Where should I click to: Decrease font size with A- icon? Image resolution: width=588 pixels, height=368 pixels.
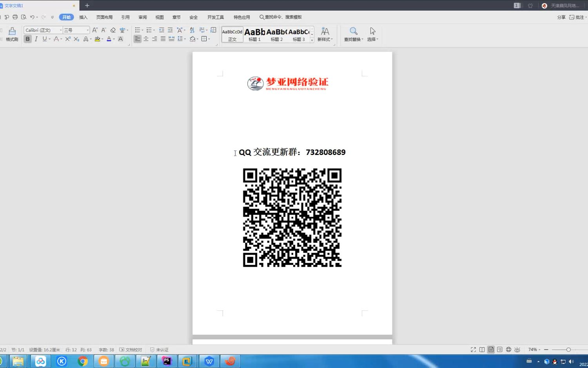click(104, 30)
